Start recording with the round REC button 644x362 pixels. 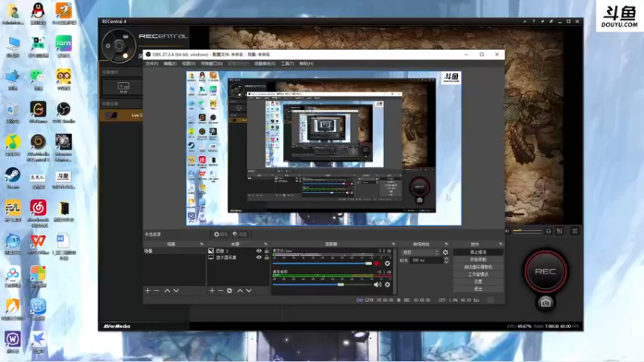[x=546, y=271]
